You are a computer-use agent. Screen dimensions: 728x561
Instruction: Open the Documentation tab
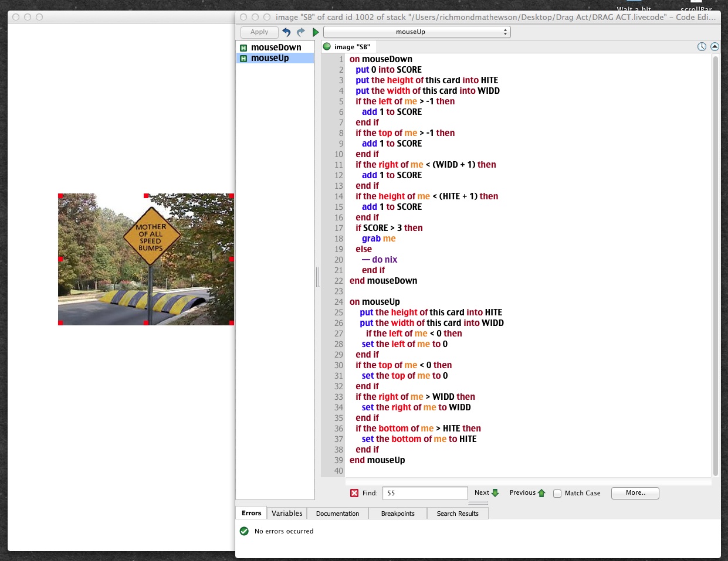point(337,514)
